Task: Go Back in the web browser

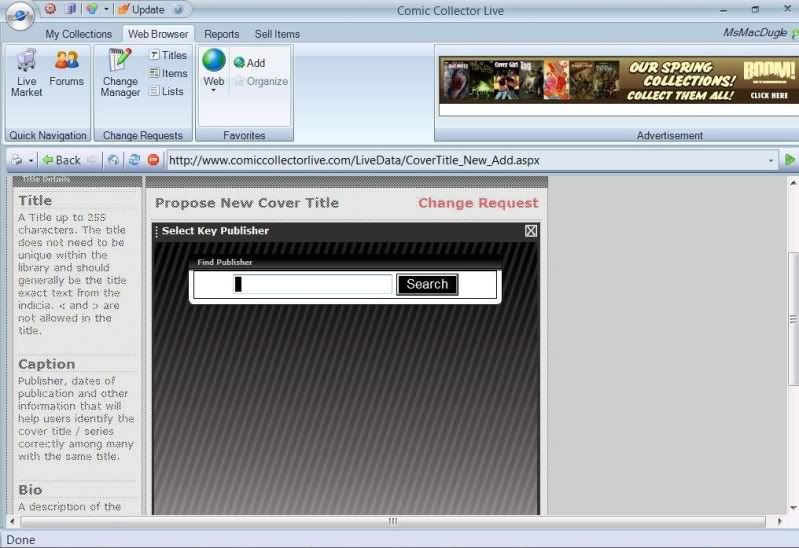Action: click(62, 160)
